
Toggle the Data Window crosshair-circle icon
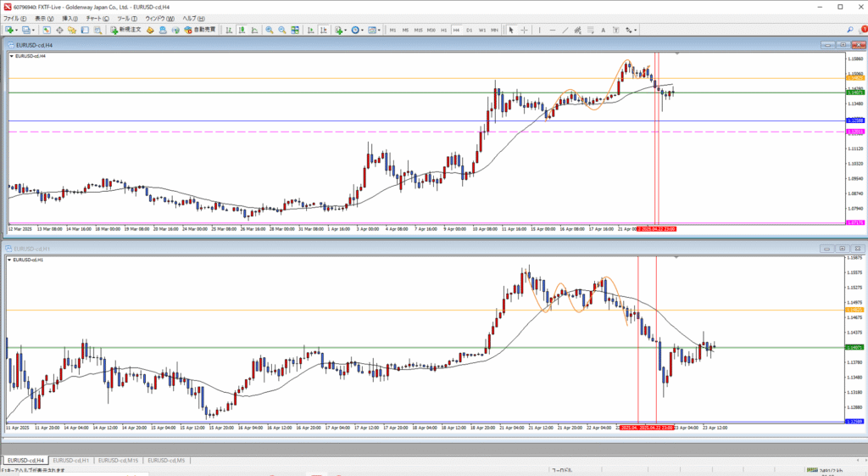click(x=59, y=30)
